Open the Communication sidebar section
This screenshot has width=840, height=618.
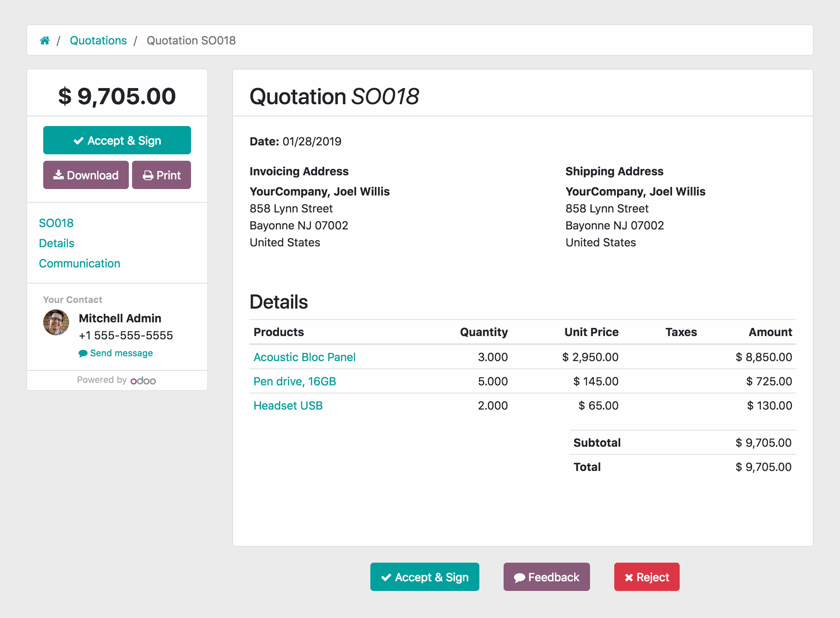click(x=80, y=264)
